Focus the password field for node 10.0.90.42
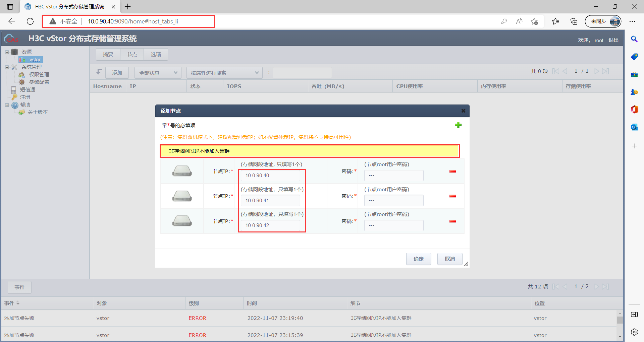 click(x=394, y=225)
